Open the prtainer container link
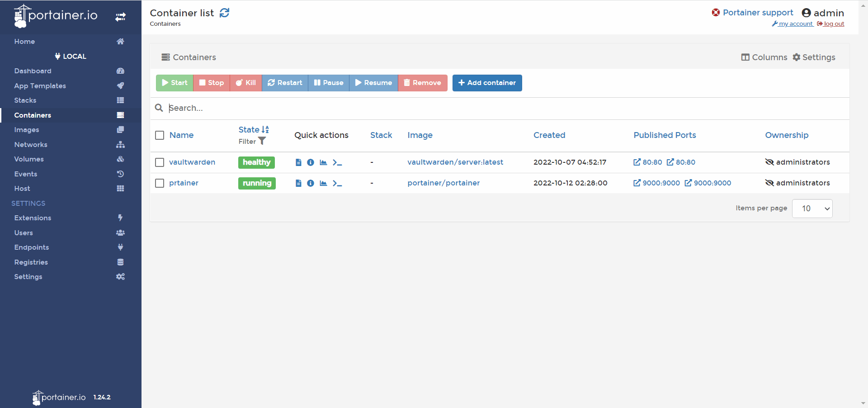868x408 pixels. coord(184,183)
